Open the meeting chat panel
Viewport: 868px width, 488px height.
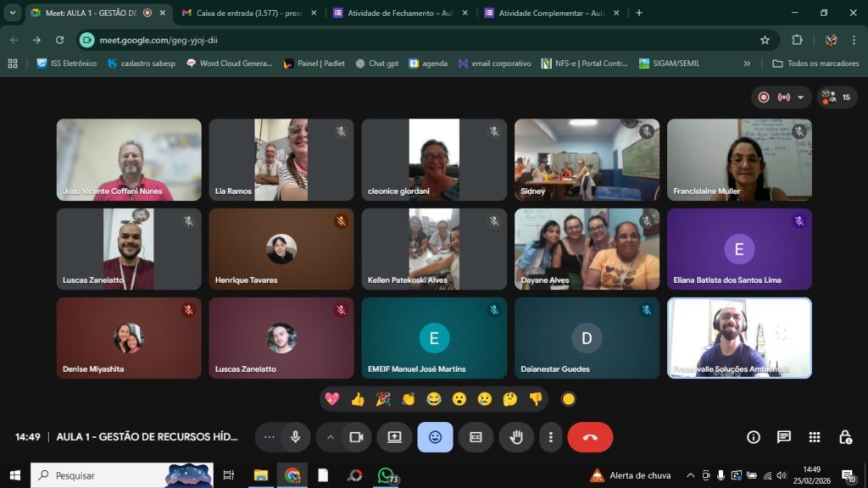coord(784,437)
